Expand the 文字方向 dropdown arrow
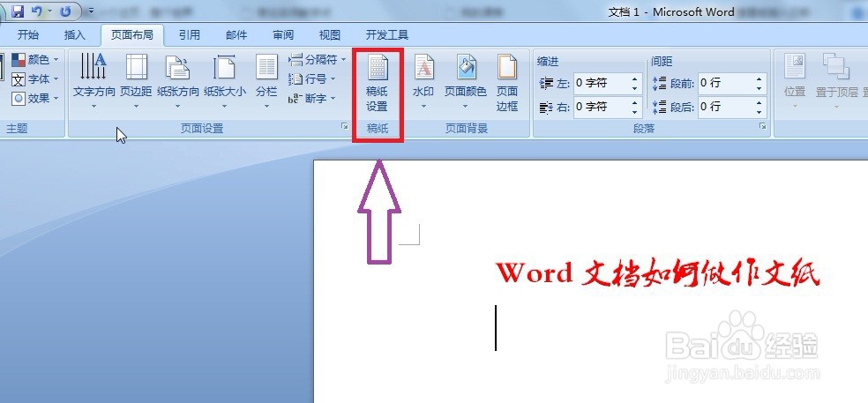 [x=94, y=106]
